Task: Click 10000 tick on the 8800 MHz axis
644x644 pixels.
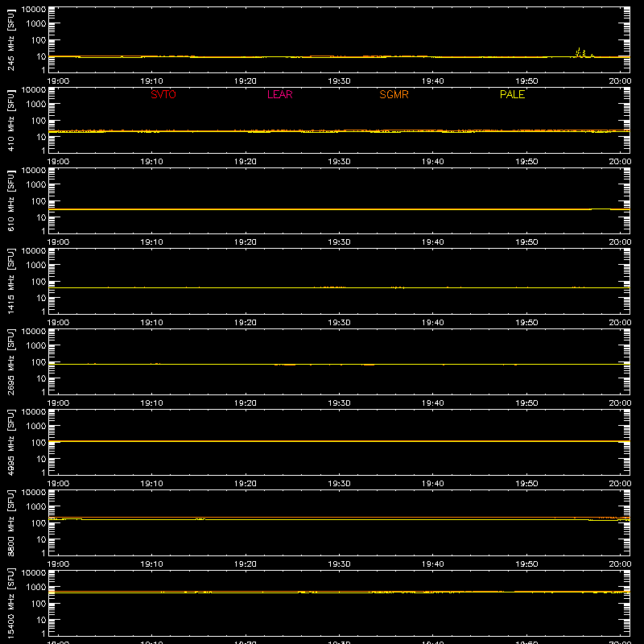Action: [x=34, y=492]
